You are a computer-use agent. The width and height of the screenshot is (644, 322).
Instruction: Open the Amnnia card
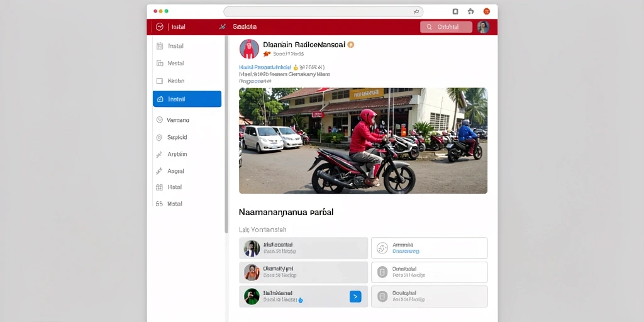429,248
